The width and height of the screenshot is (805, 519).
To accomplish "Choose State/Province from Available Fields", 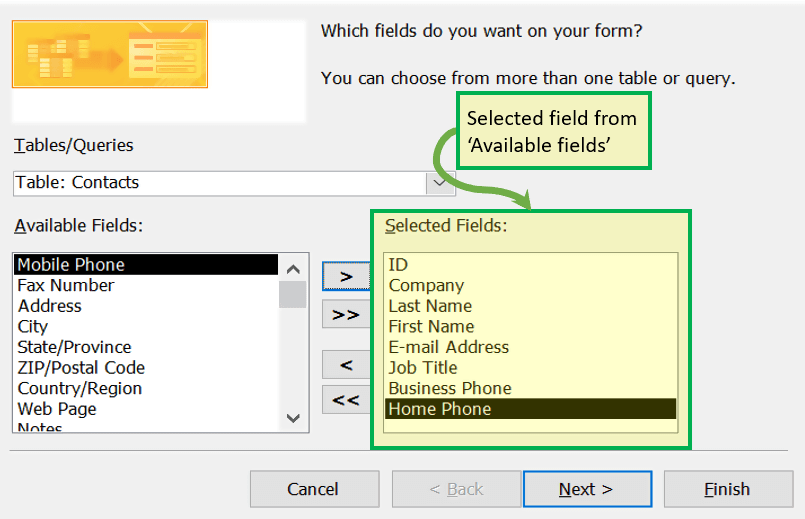I will pyautogui.click(x=146, y=347).
